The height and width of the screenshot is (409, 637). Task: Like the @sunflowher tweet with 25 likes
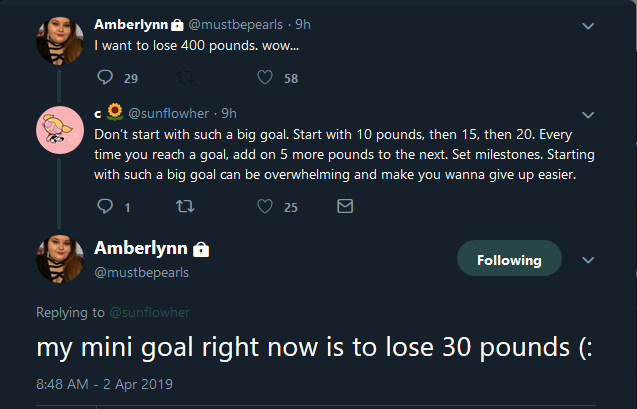pos(265,206)
